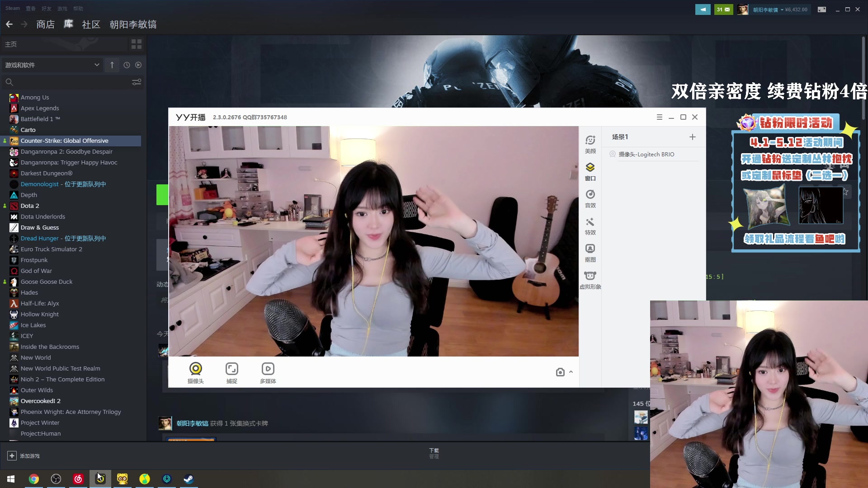
Task: Open the 查看 view menu
Action: point(31,8)
